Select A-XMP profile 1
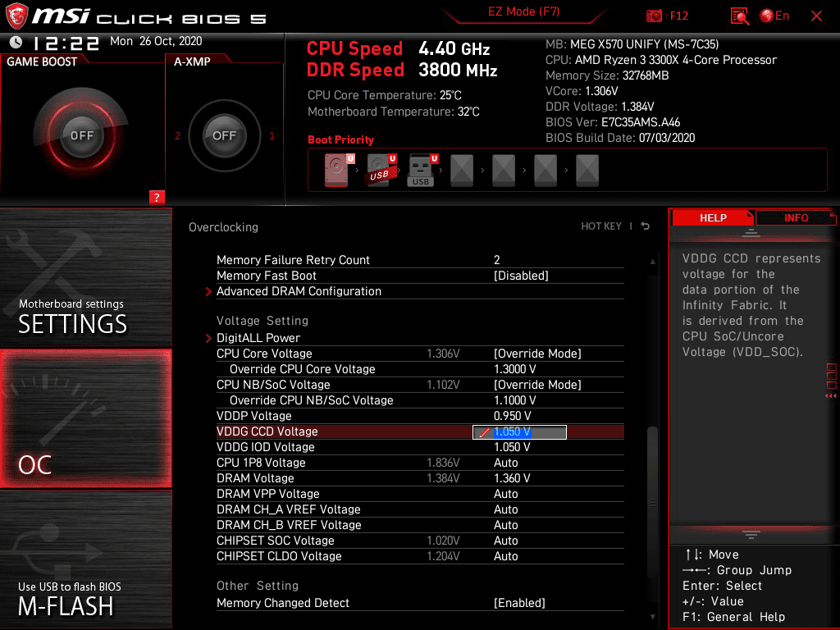 (272, 135)
